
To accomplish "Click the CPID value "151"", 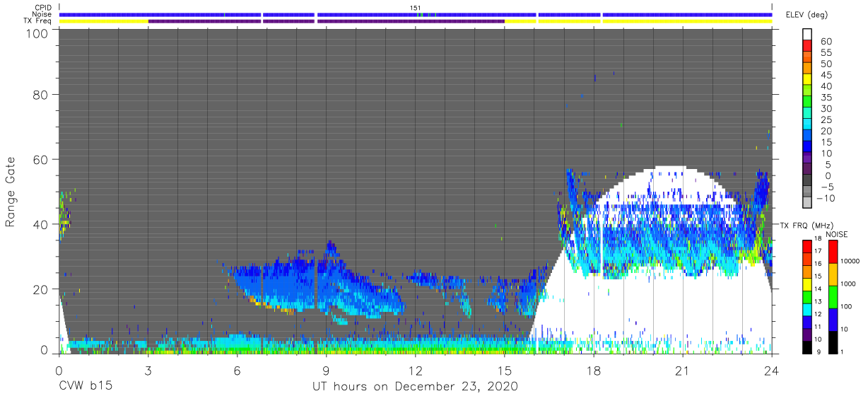I will coord(416,8).
